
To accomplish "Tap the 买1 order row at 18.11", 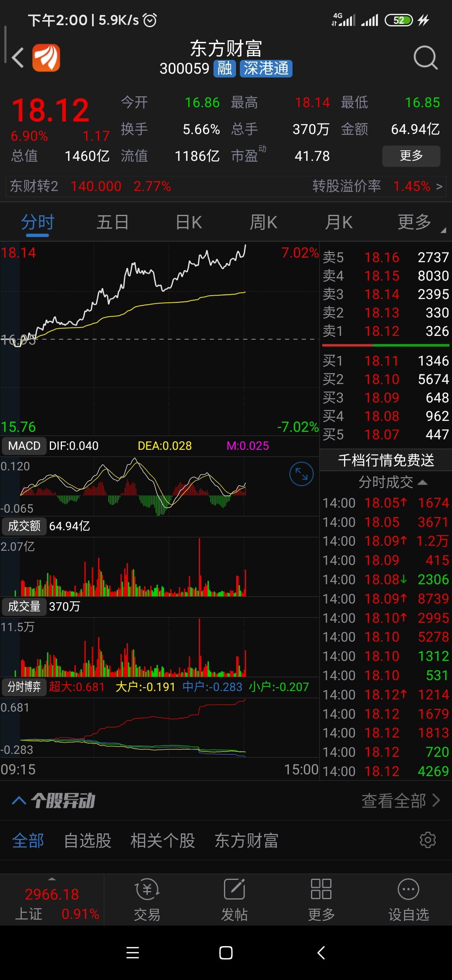I will [x=385, y=361].
